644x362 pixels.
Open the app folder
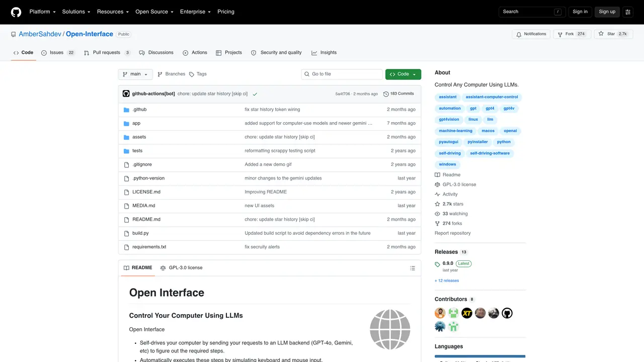[136, 124]
